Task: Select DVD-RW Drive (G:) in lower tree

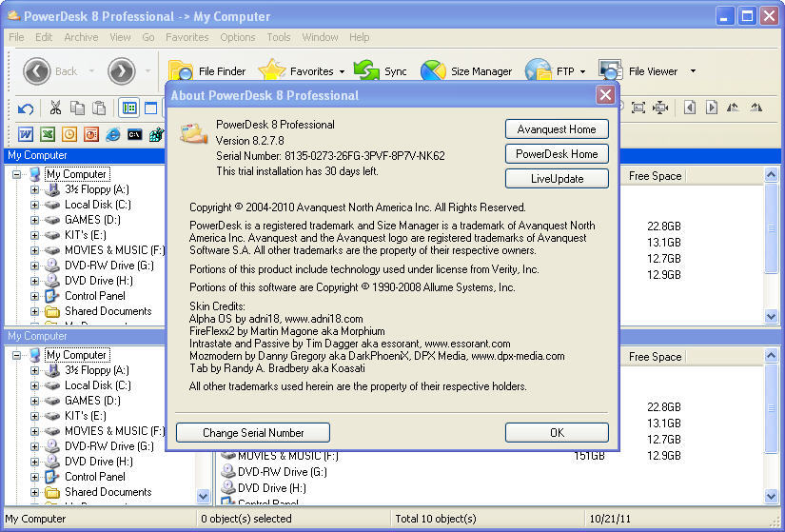Action: pos(109,446)
